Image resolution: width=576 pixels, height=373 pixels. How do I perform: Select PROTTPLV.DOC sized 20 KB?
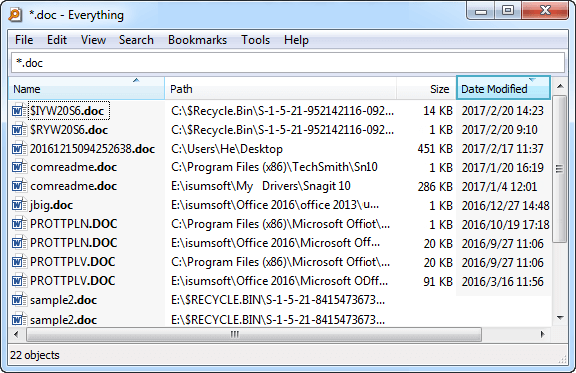tap(73, 262)
